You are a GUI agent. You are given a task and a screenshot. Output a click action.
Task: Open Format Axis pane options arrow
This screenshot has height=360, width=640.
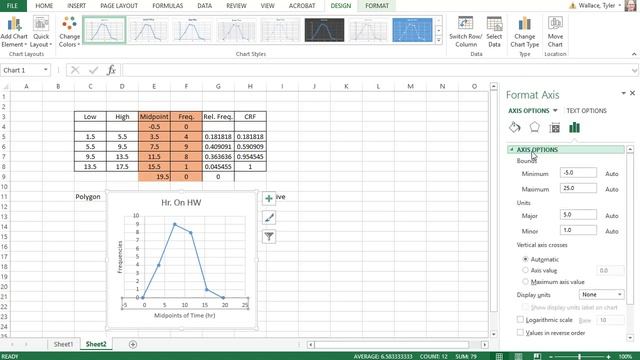(x=623, y=93)
